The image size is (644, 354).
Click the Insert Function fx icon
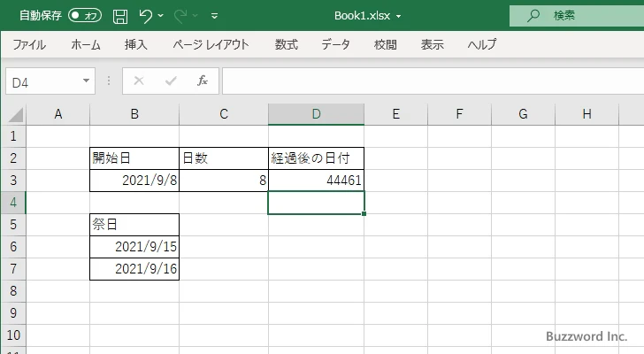(203, 81)
